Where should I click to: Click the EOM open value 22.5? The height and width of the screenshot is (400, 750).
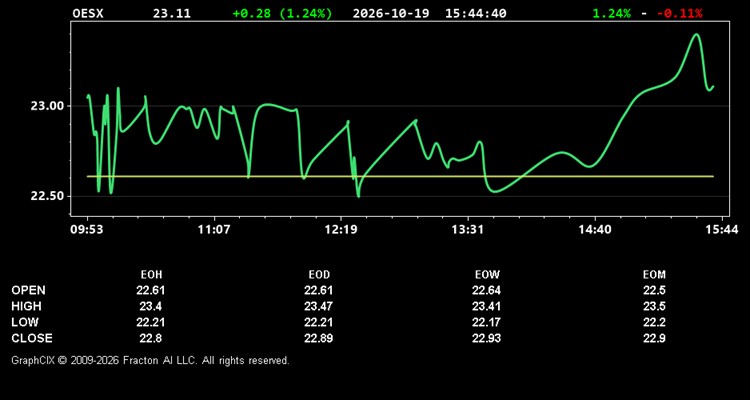tap(654, 290)
